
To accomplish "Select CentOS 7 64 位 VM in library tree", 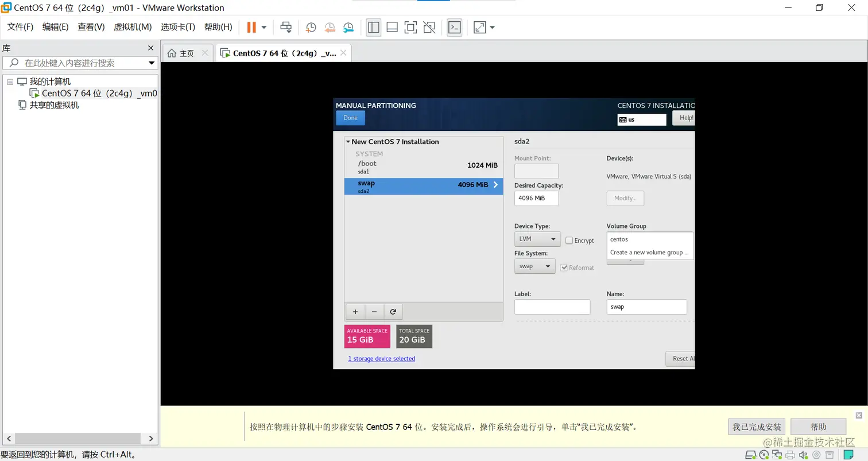I will click(x=94, y=93).
